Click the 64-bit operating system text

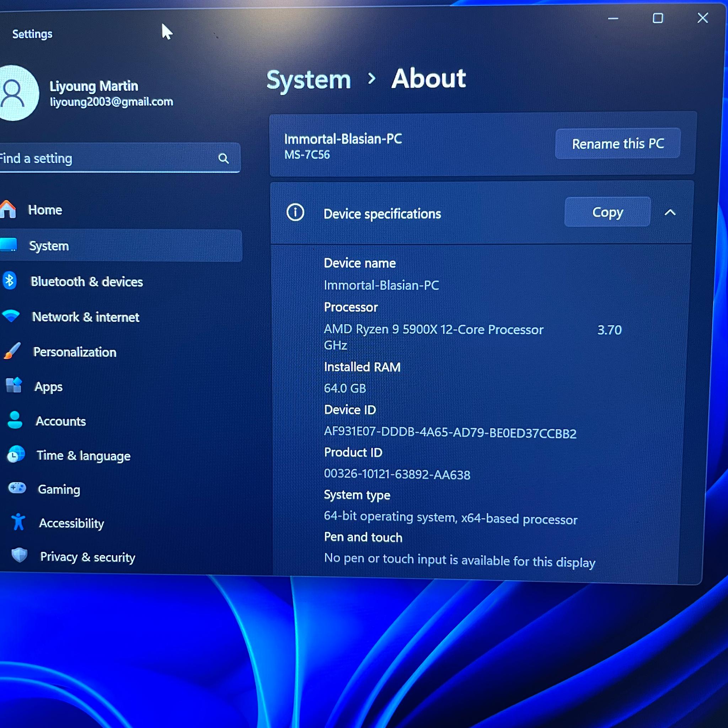tap(450, 518)
